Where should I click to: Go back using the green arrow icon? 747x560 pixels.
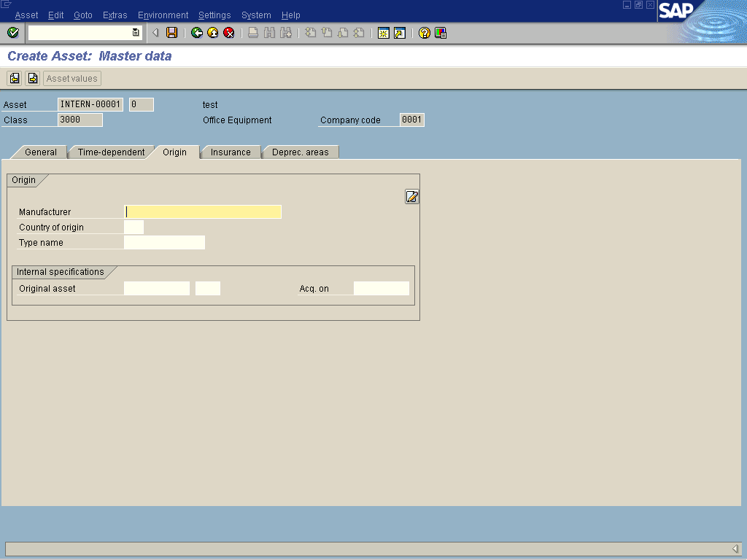click(x=197, y=33)
